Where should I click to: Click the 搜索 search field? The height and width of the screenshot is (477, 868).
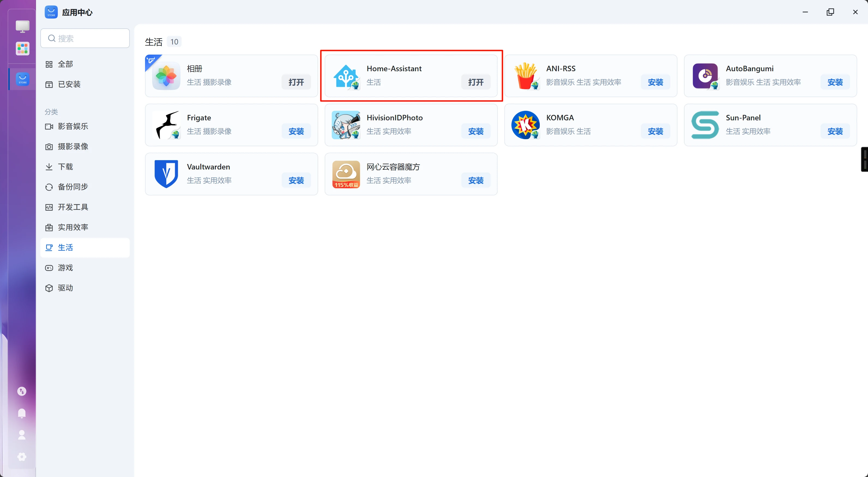pos(85,38)
